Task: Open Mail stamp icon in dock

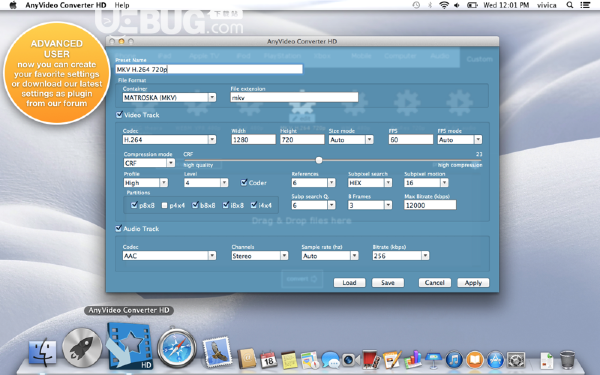Action: coord(217,351)
